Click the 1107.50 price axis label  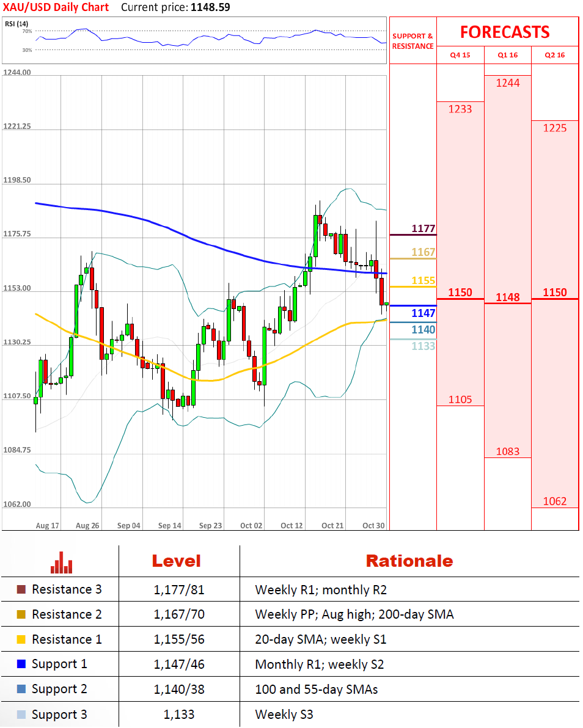(x=17, y=396)
